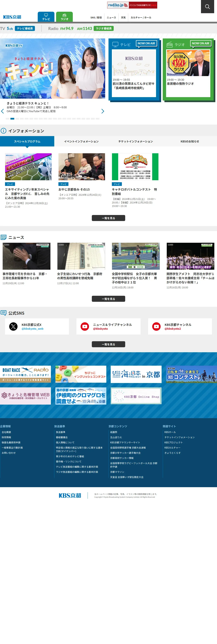Click the 公式SNS section speech-bubble icon
217x644 pixels.
pyautogui.click(x=4, y=313)
